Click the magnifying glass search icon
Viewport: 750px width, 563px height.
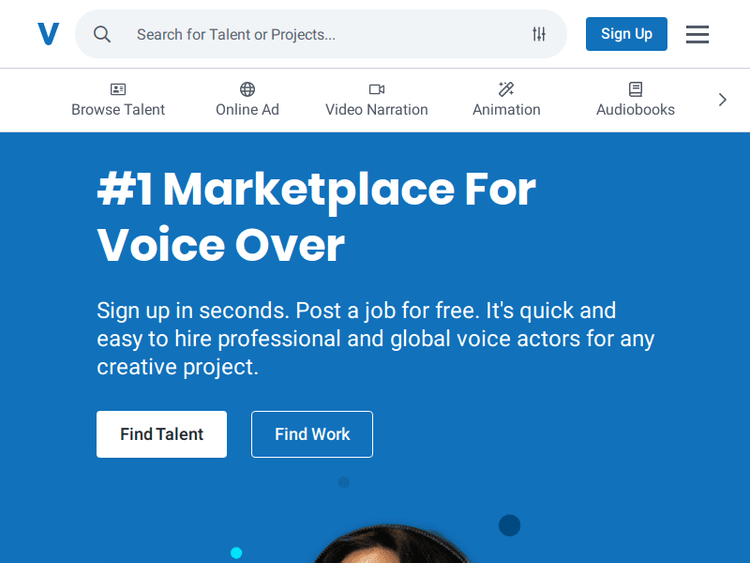point(102,34)
